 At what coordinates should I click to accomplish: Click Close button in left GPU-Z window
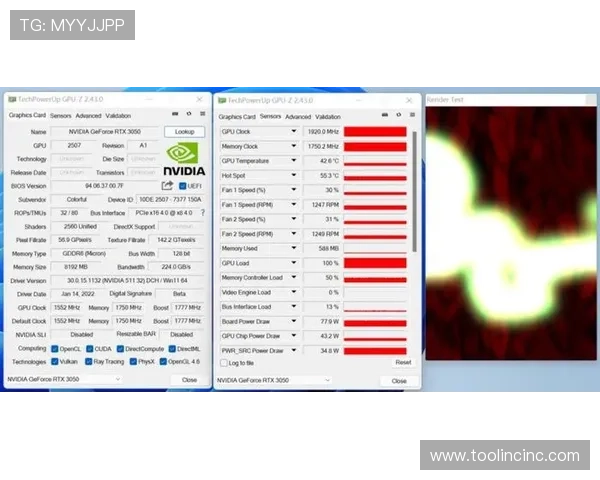tap(189, 380)
